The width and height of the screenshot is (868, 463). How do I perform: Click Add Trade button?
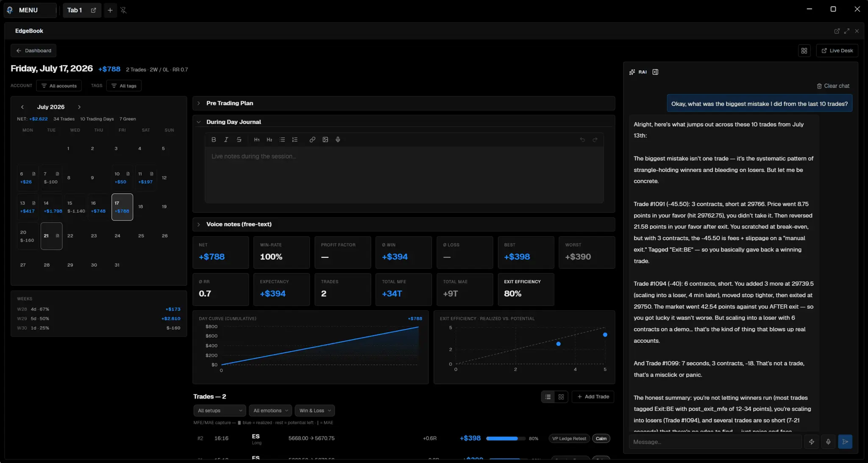[593, 397]
